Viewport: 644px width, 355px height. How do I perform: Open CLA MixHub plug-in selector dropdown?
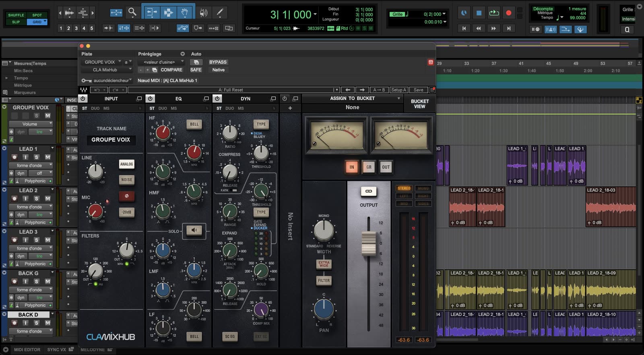pos(107,70)
